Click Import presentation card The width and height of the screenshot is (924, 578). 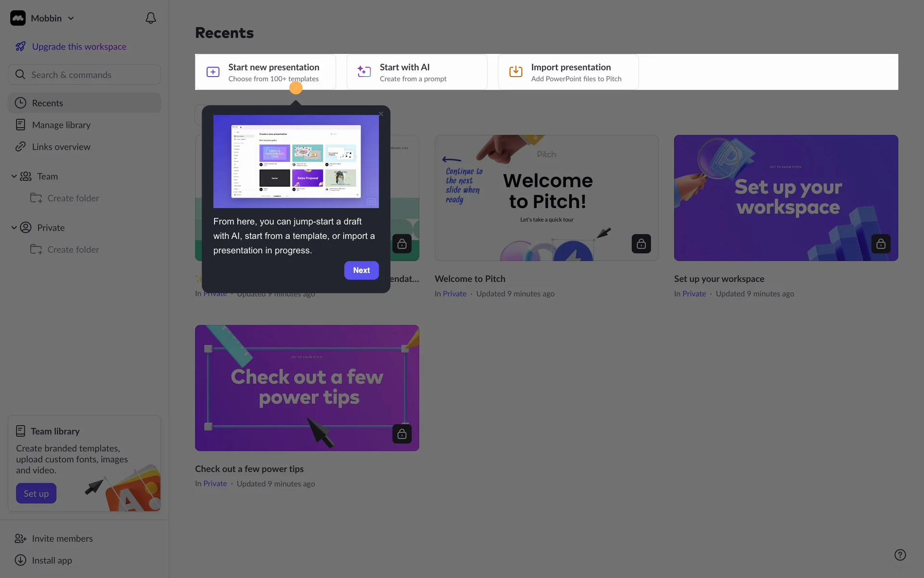coord(568,72)
